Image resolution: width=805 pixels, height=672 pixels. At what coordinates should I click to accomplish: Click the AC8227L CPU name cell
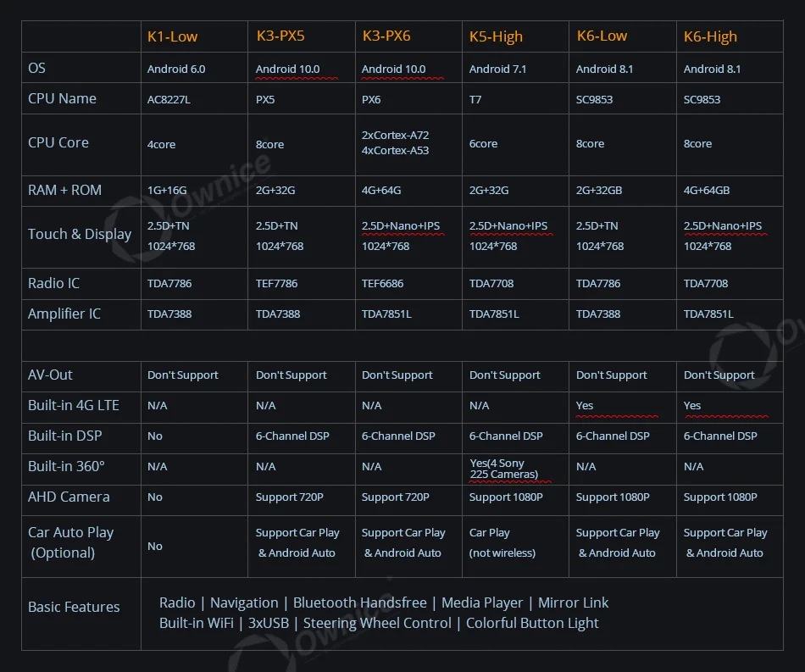click(169, 100)
